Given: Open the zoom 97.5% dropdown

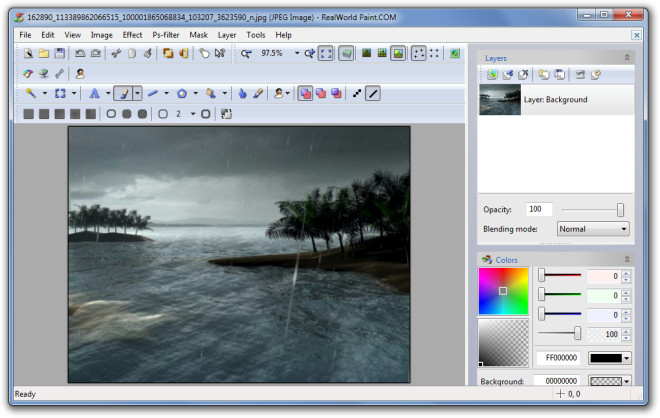Looking at the screenshot, I should pos(296,53).
